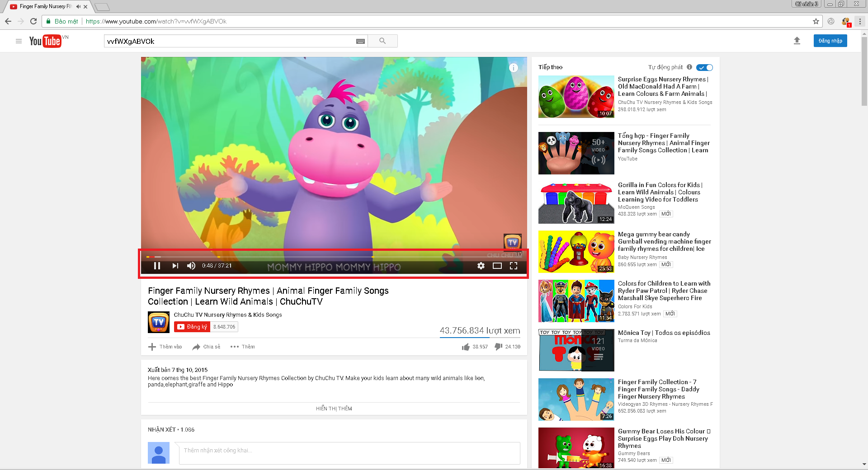
Task: Click the ChuChu TV watermark on video
Action: pyautogui.click(x=513, y=243)
